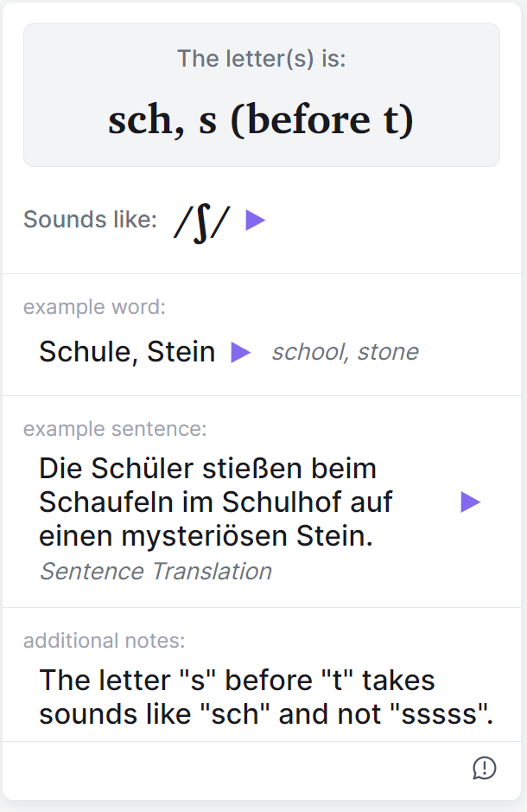Reveal the Sentence Translation text
The height and width of the screenshot is (812, 527).
156,572
